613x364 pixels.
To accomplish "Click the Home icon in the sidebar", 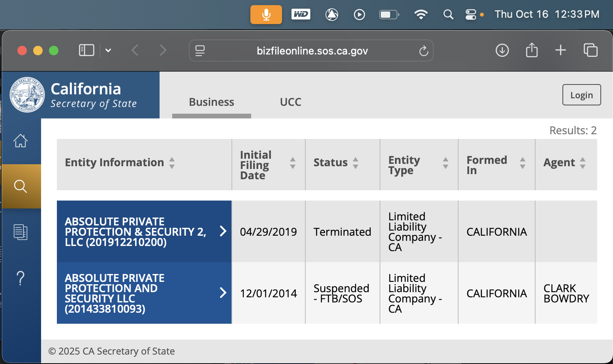I will click(21, 141).
